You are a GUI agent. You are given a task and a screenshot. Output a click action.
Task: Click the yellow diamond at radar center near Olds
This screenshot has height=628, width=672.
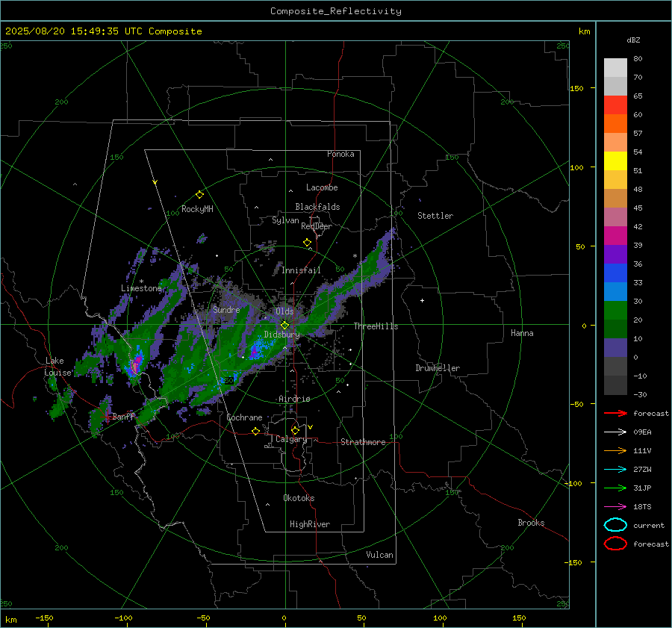(x=284, y=326)
